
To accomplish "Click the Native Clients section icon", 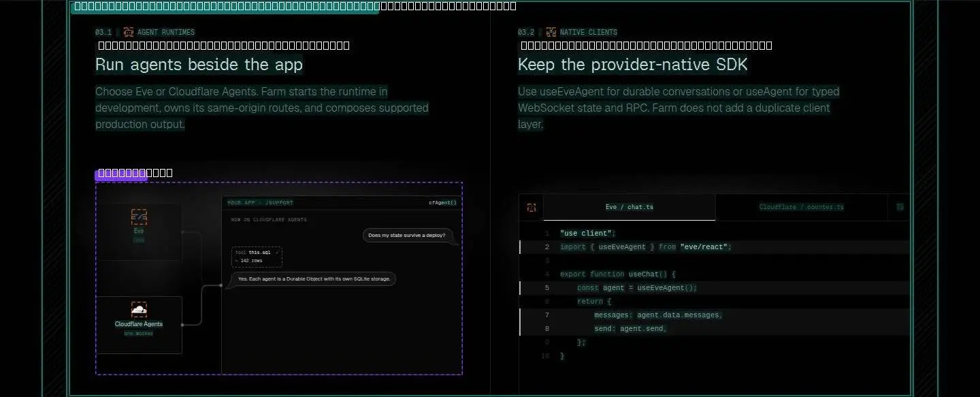I will (x=551, y=32).
